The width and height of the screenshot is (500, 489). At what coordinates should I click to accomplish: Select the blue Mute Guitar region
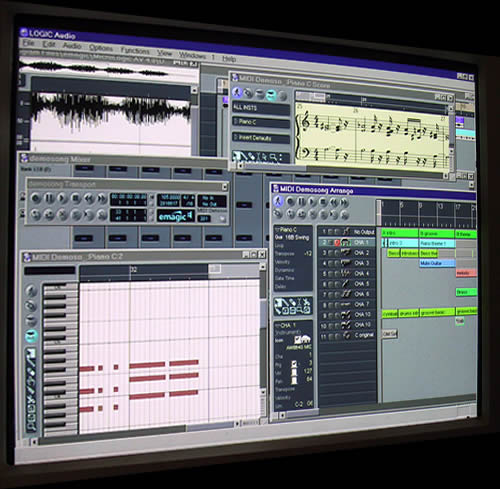pyautogui.click(x=437, y=263)
